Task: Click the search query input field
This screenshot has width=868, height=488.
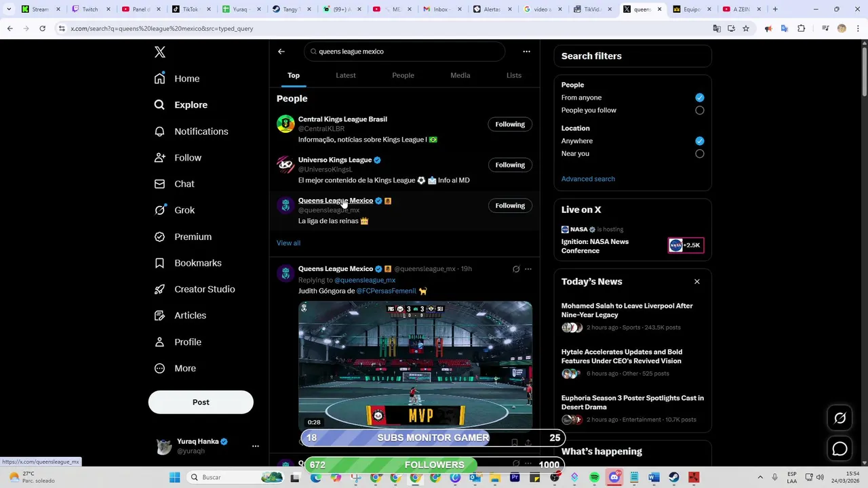Action: [x=405, y=52]
